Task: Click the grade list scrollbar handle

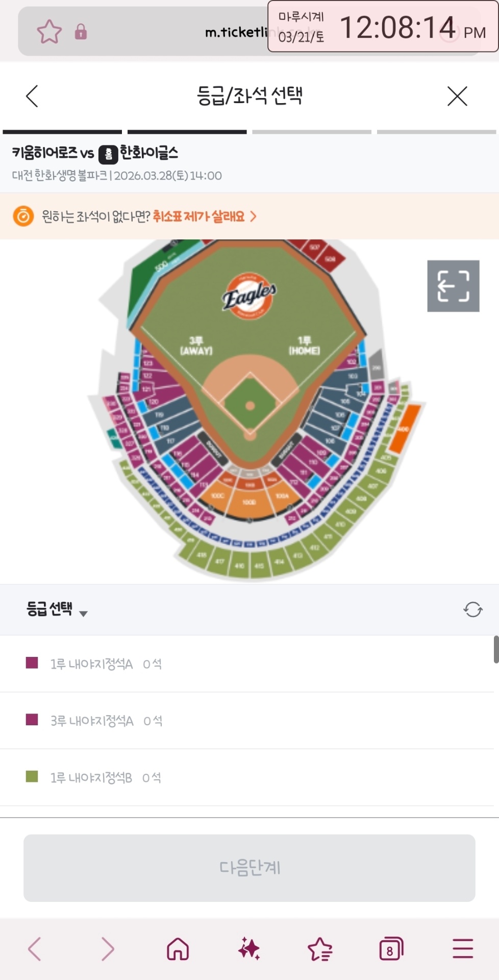Action: tap(496, 649)
